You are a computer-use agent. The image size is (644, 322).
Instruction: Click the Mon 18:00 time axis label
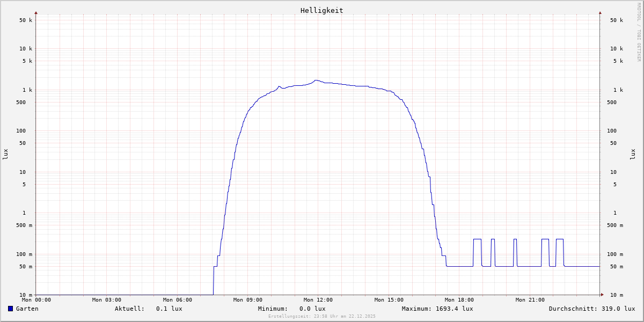tap(459, 300)
